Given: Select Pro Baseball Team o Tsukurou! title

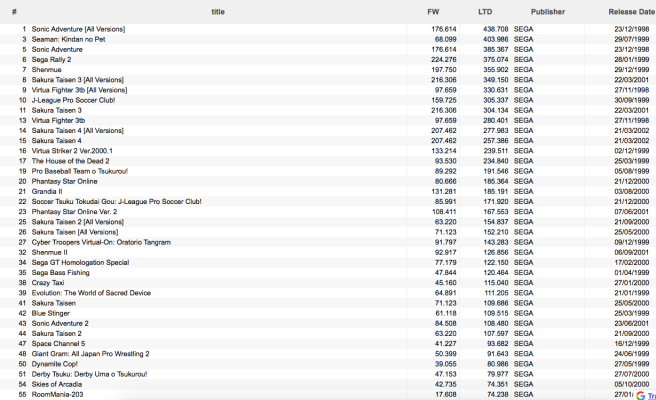Looking at the screenshot, I should [79, 171].
